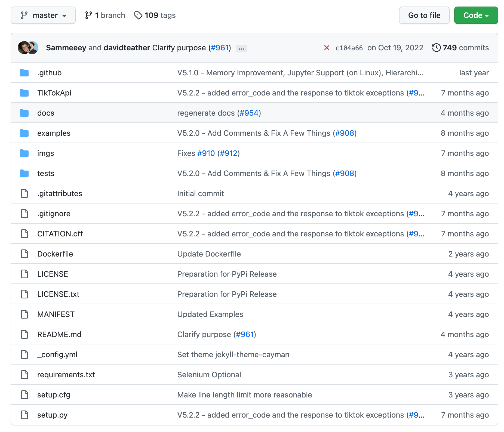Viewport: 504px width, 432px height.
Task: Open pull request #954 link
Action: [x=249, y=113]
